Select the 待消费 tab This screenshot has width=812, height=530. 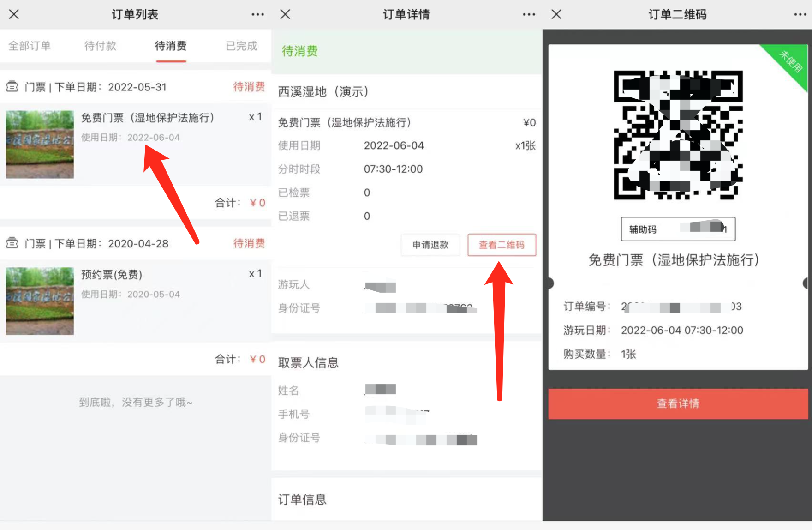(x=171, y=46)
